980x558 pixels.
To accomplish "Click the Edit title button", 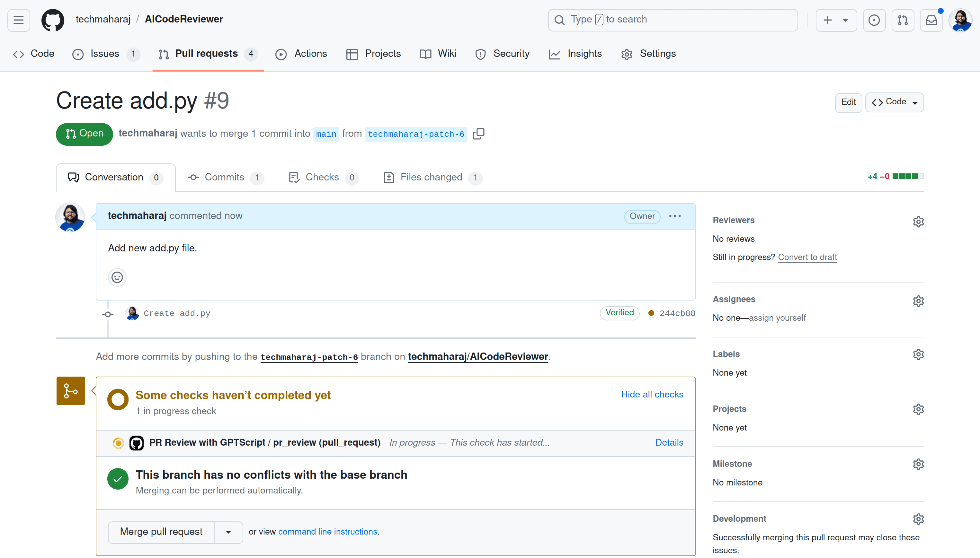I will pos(848,102).
